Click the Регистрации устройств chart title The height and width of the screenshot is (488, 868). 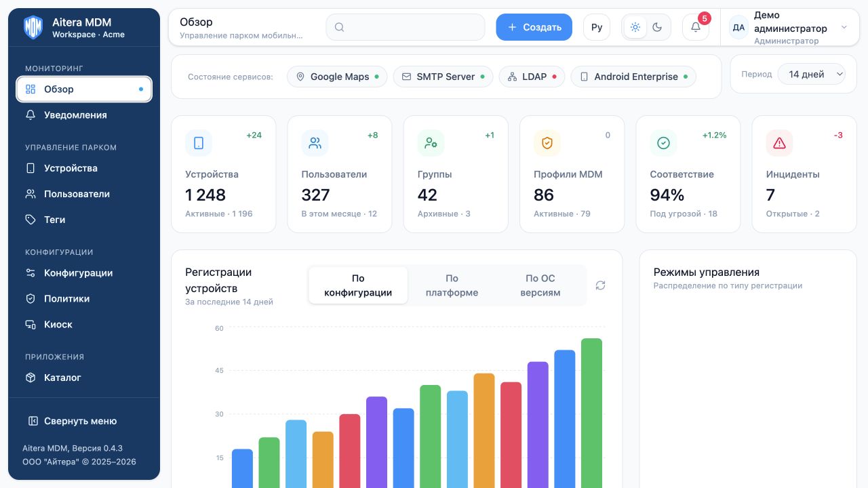[218, 280]
